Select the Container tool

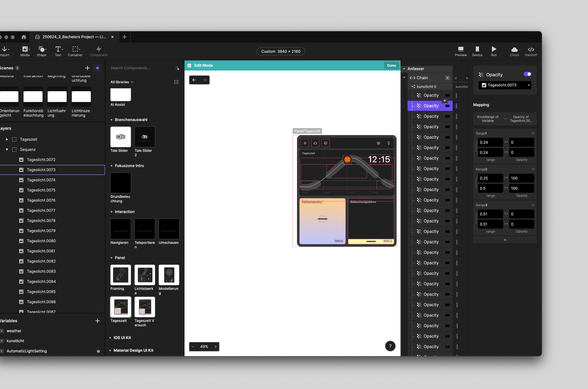point(75,49)
